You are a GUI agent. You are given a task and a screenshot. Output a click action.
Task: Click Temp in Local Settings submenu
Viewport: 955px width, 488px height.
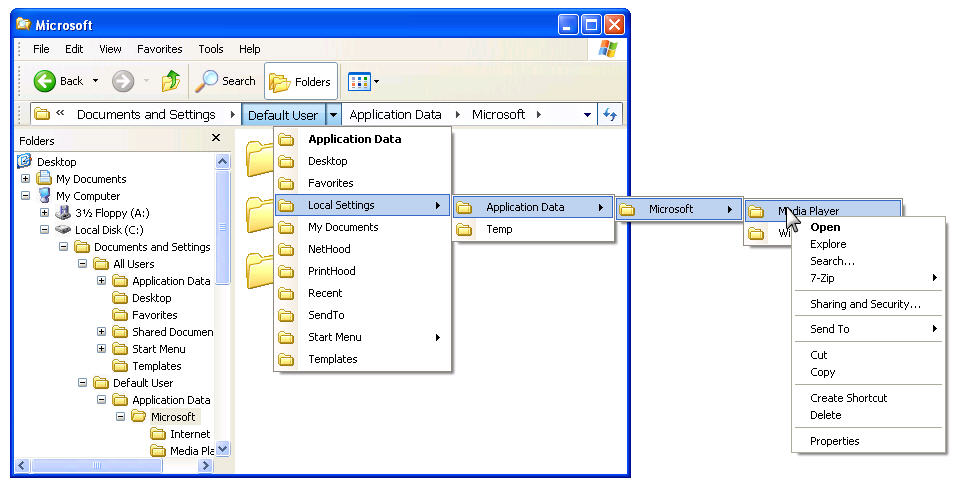(533, 229)
